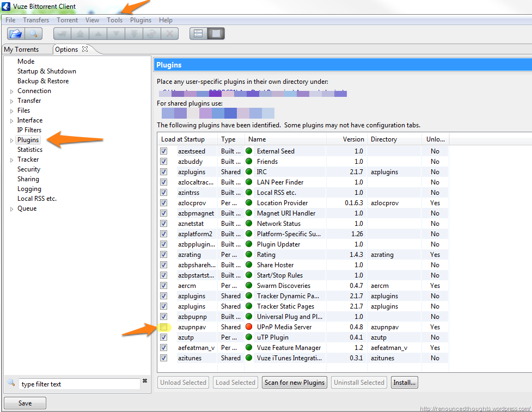The height and width of the screenshot is (412, 532).
Task: Enable azupnpav plugin load at startup
Action: [x=164, y=327]
